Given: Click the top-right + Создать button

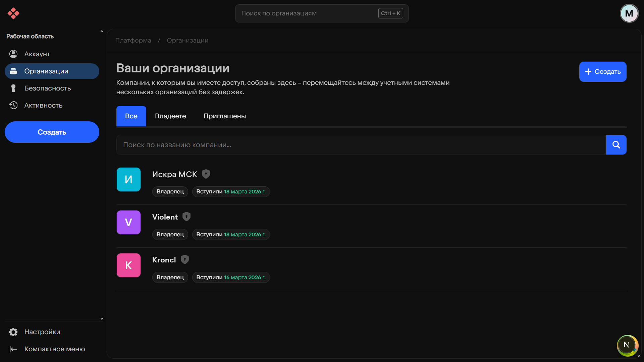Looking at the screenshot, I should click(602, 72).
